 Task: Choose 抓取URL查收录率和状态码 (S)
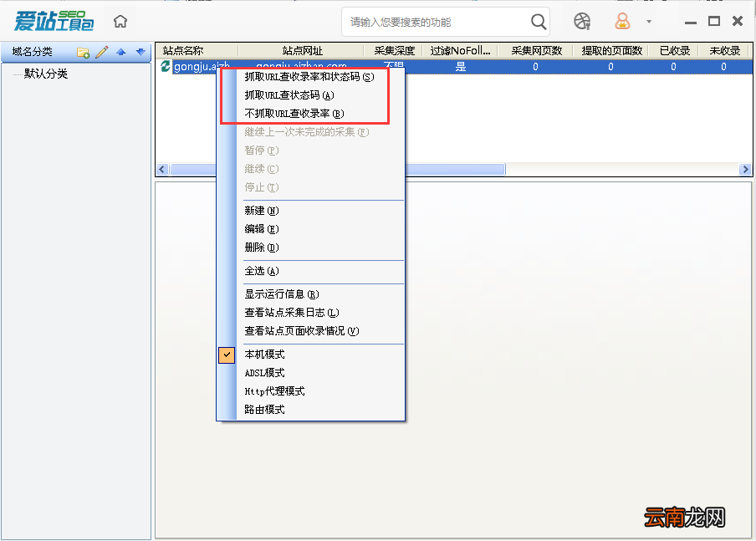click(309, 77)
